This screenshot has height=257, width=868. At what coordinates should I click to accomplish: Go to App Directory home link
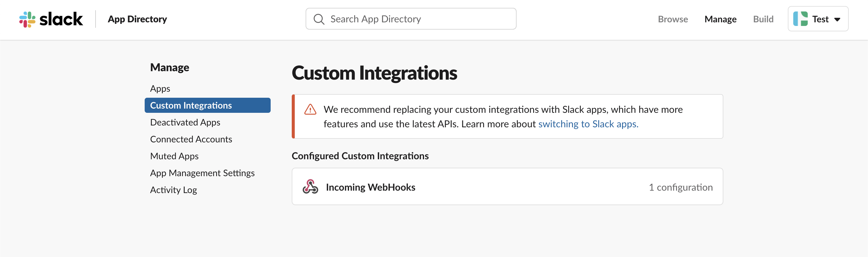[x=137, y=19]
